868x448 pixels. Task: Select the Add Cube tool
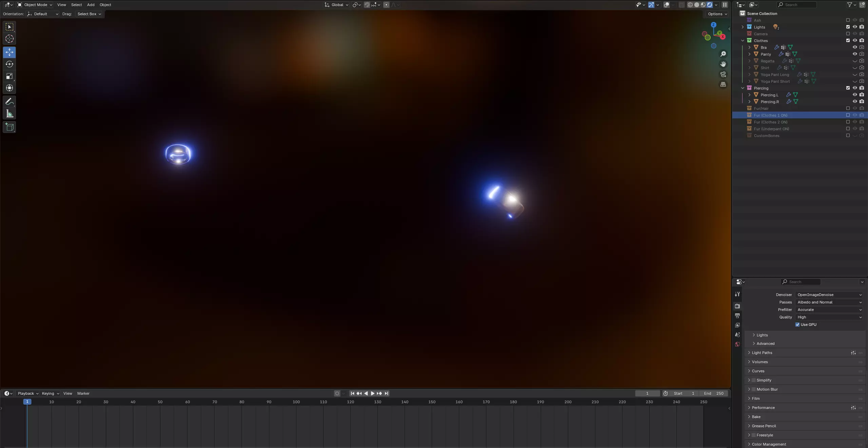tap(9, 127)
